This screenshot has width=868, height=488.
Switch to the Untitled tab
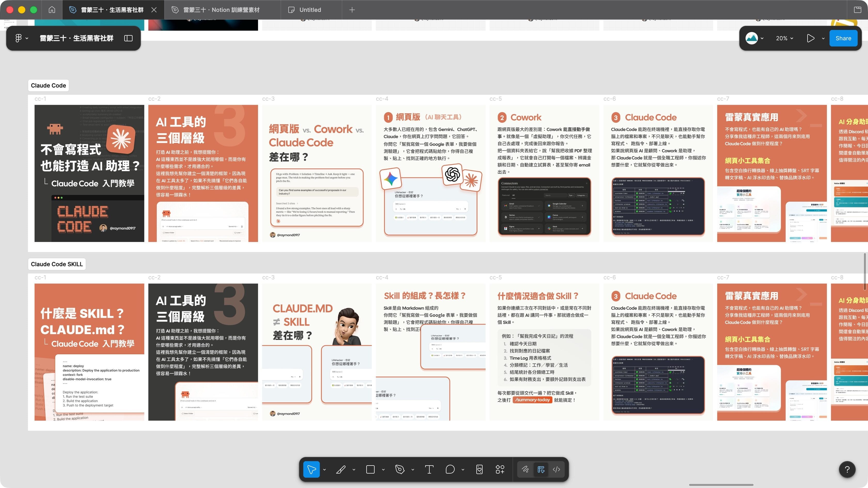pyautogui.click(x=310, y=10)
